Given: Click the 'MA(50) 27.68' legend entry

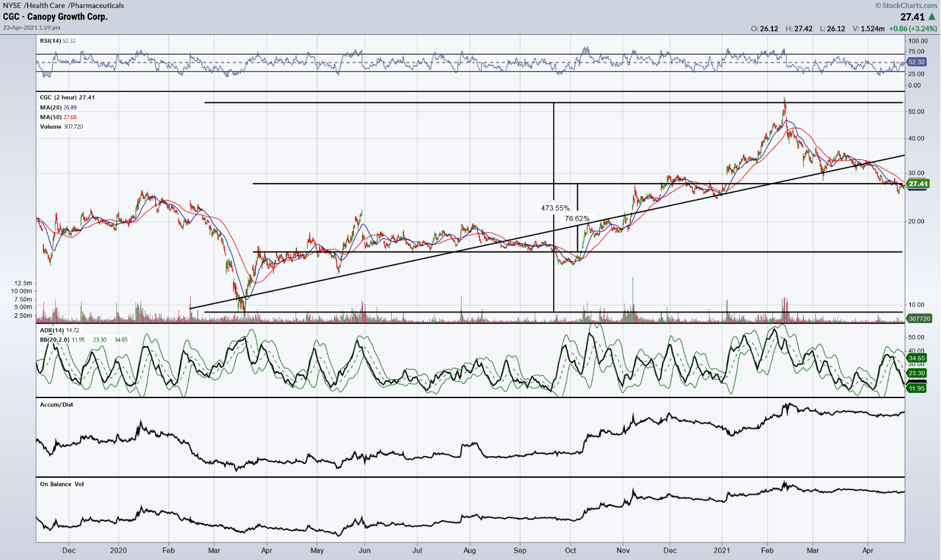Looking at the screenshot, I should tap(58, 117).
